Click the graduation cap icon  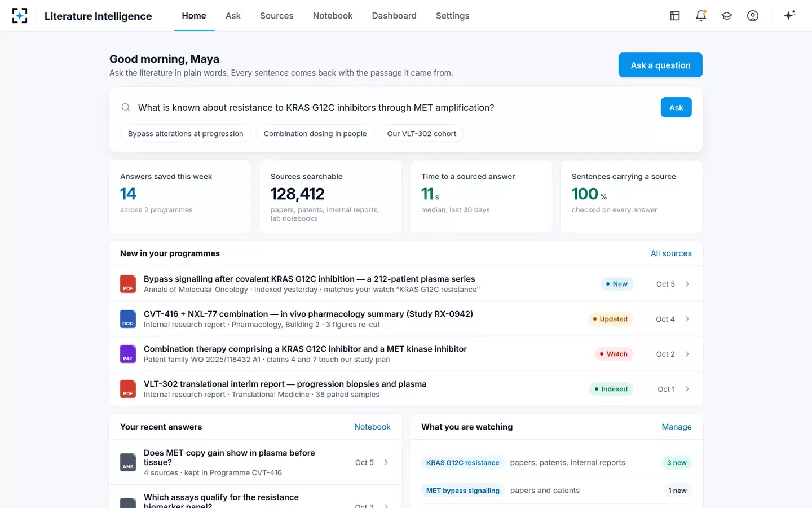(x=727, y=16)
